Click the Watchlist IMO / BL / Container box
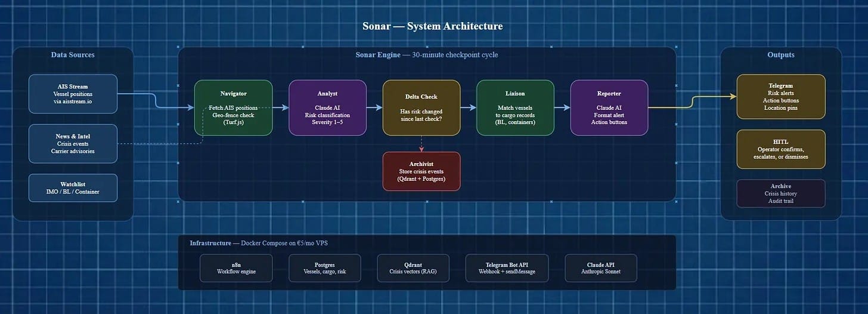Screen dimensions: 868x314 coord(73,188)
